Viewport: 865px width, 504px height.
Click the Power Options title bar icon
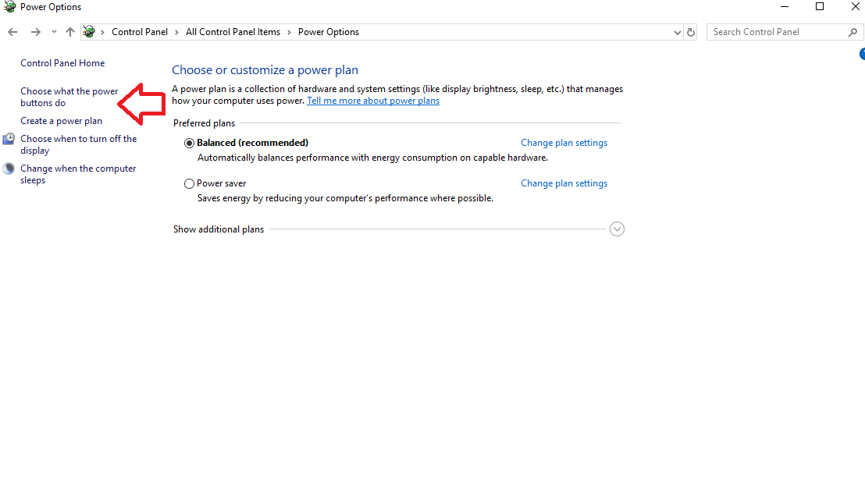coord(9,6)
